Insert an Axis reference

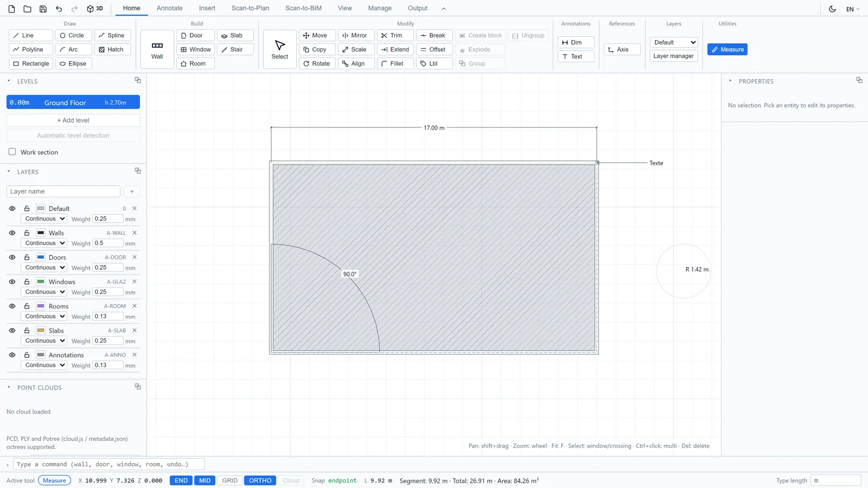point(622,49)
